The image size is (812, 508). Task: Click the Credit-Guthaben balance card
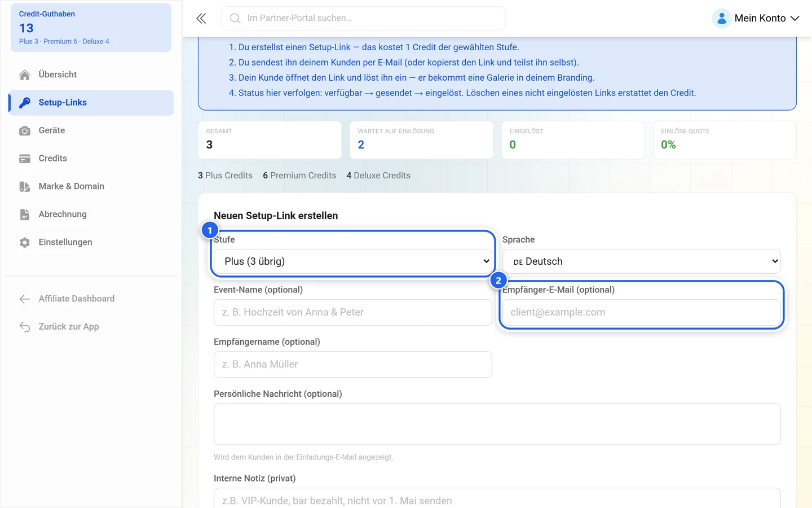coord(91,28)
